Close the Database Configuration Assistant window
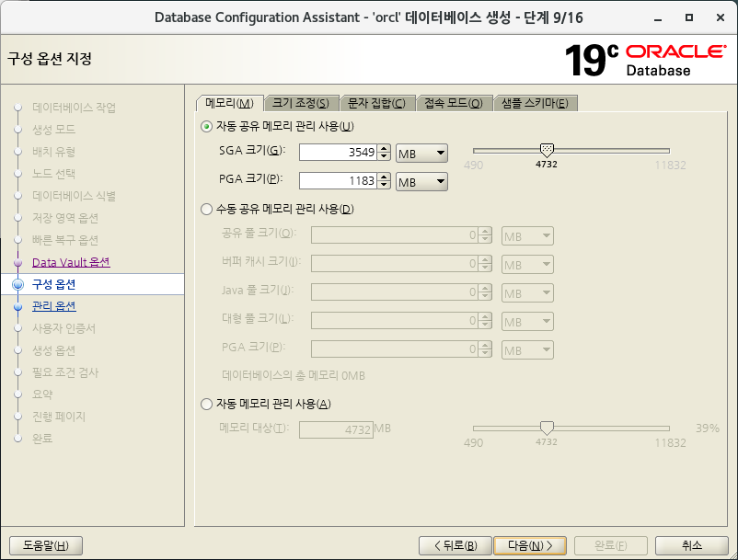Image resolution: width=738 pixels, height=560 pixels. (x=721, y=17)
